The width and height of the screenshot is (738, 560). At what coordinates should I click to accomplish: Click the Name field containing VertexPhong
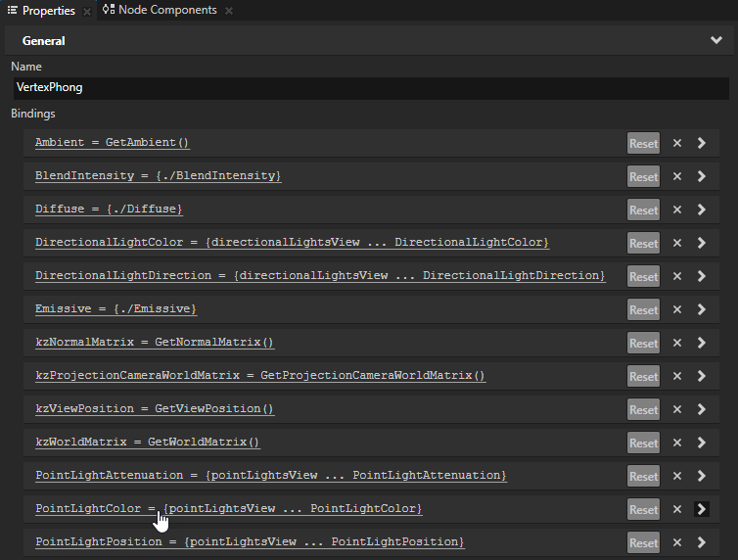click(x=370, y=87)
